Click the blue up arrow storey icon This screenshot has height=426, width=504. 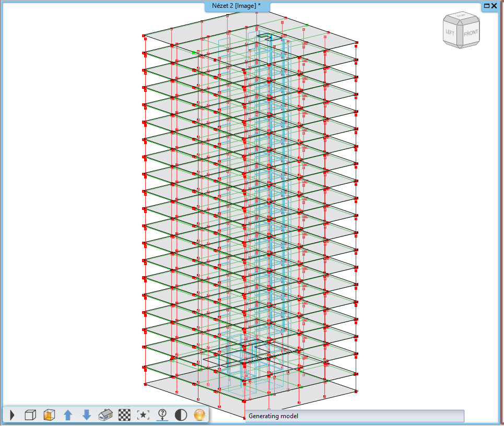coord(67,416)
